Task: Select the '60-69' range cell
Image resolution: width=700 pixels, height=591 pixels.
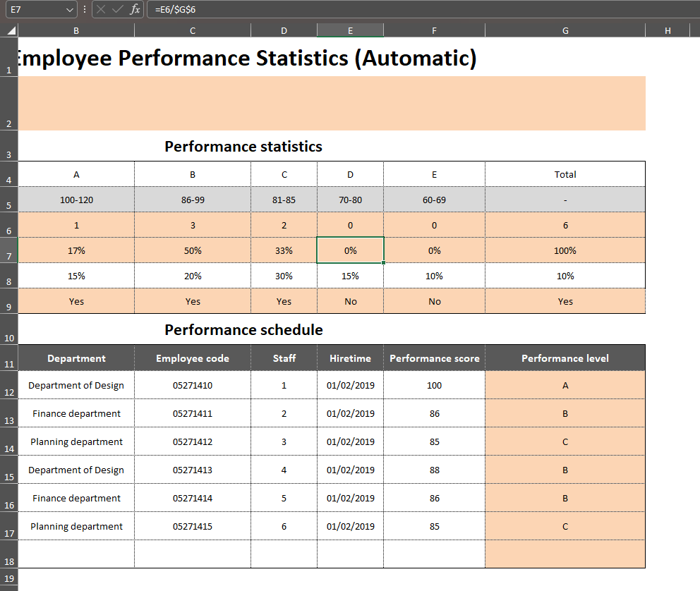Action: point(435,200)
